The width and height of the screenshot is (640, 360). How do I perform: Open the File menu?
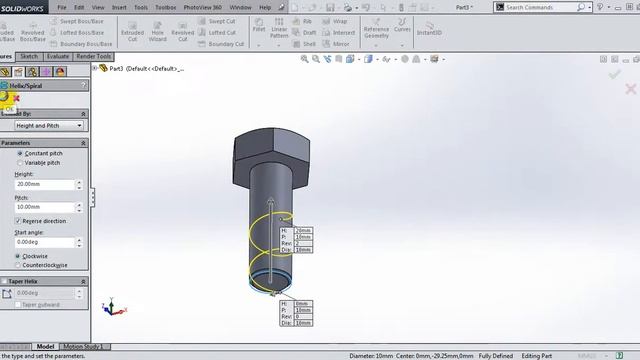tap(62, 7)
